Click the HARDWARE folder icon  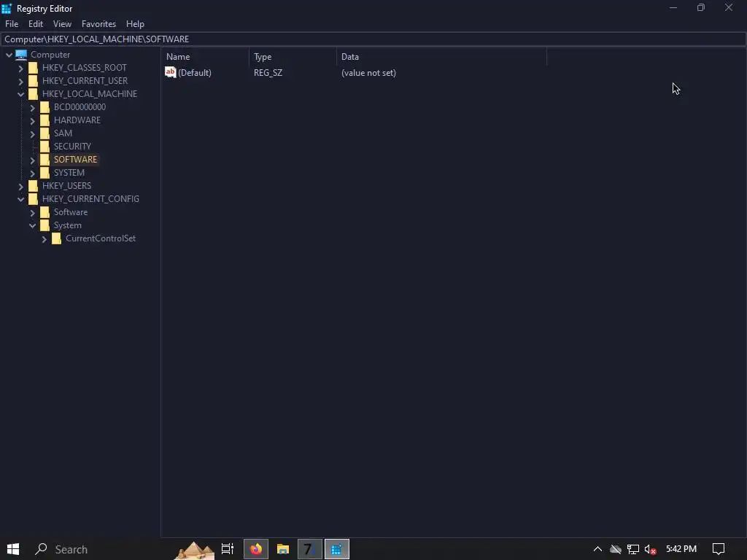coord(44,120)
